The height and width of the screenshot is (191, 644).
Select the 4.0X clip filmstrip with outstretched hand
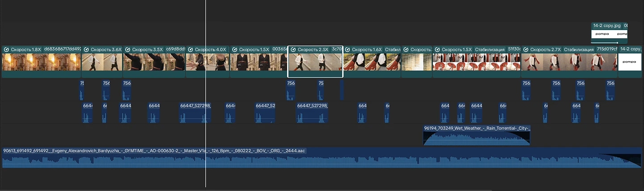(x=208, y=62)
